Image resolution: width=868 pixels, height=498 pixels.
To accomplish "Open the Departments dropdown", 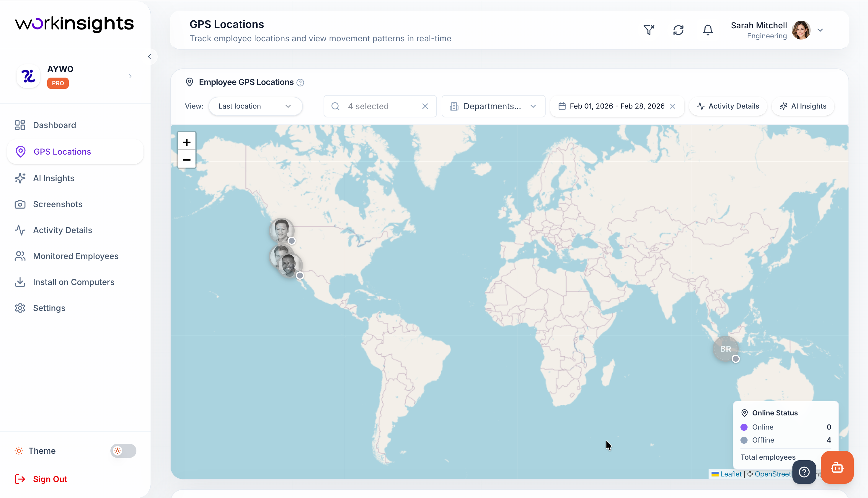I will (x=493, y=107).
